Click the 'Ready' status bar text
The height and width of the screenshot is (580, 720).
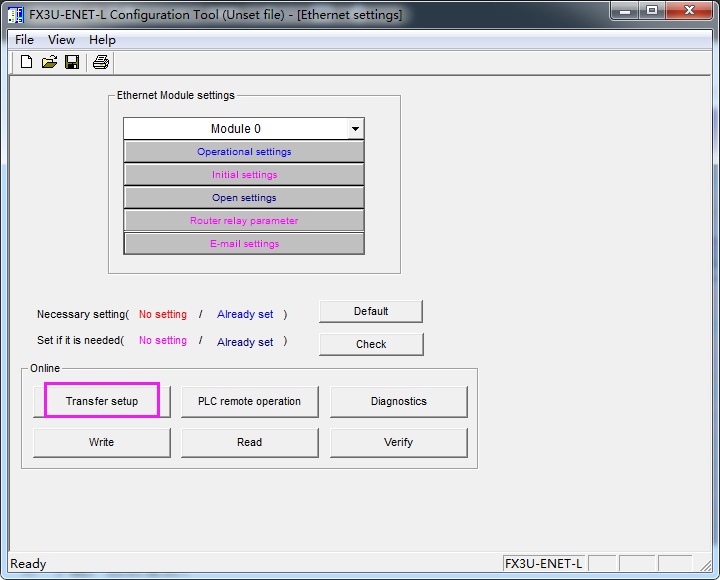28,563
